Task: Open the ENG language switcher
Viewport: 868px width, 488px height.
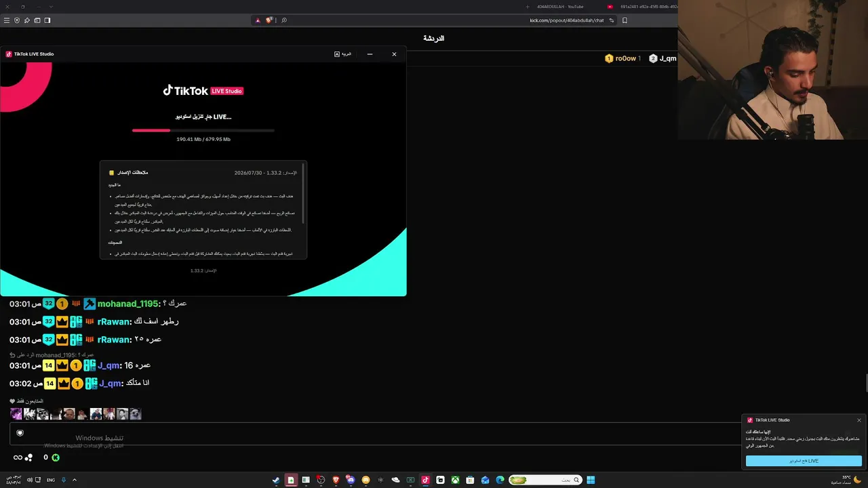Action: click(x=51, y=480)
